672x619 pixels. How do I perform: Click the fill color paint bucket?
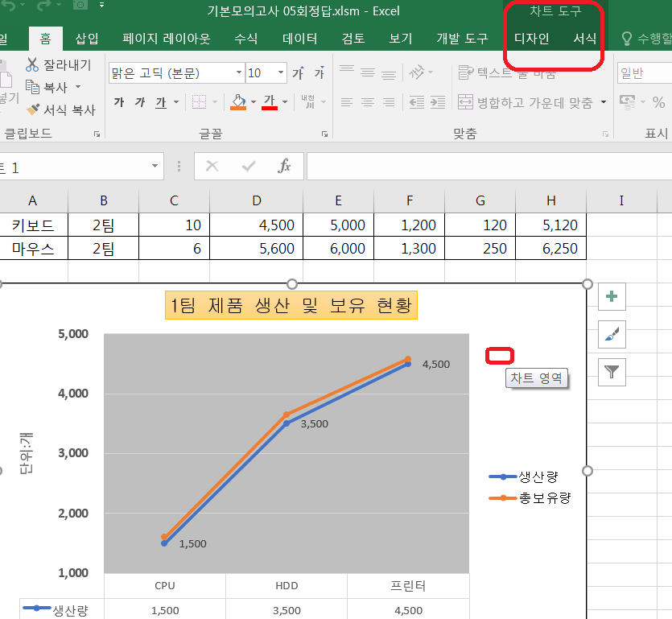(238, 102)
